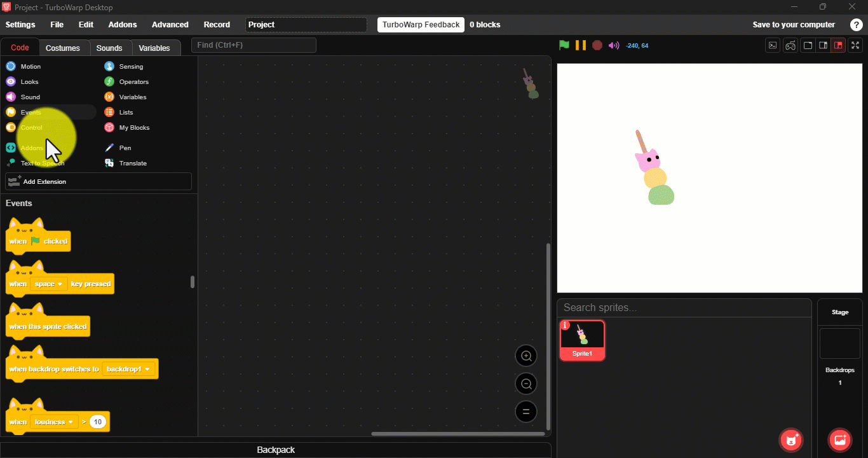868x458 pixels.
Task: Open the Choose a Backdrop button
Action: coord(840,440)
